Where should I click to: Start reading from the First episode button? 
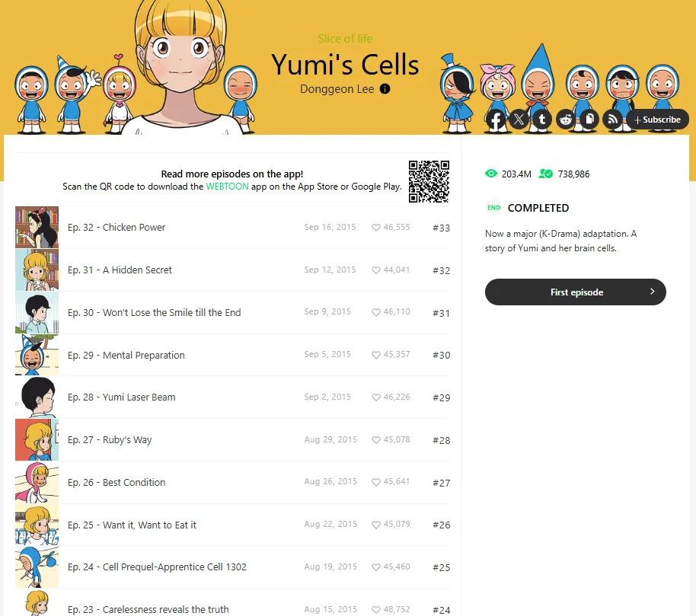coord(575,292)
